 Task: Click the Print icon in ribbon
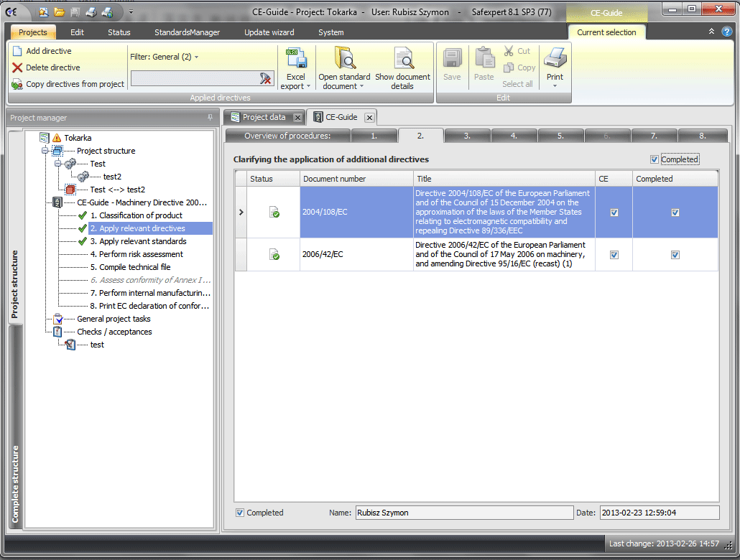(x=555, y=57)
